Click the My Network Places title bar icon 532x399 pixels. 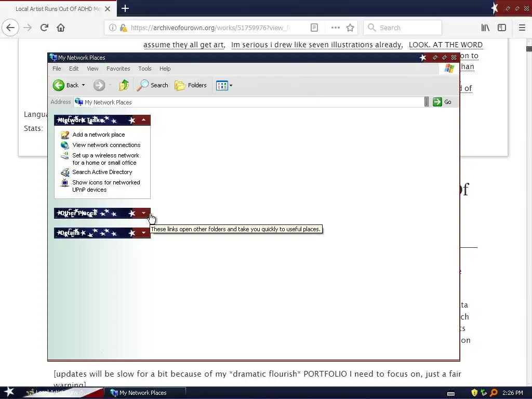click(54, 57)
